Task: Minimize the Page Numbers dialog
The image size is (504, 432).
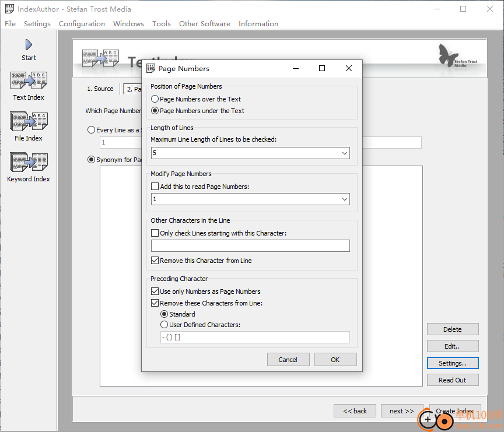Action: (296, 68)
